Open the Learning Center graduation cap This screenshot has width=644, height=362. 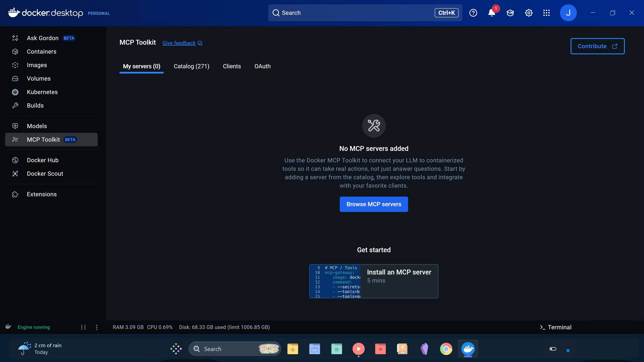(510, 13)
